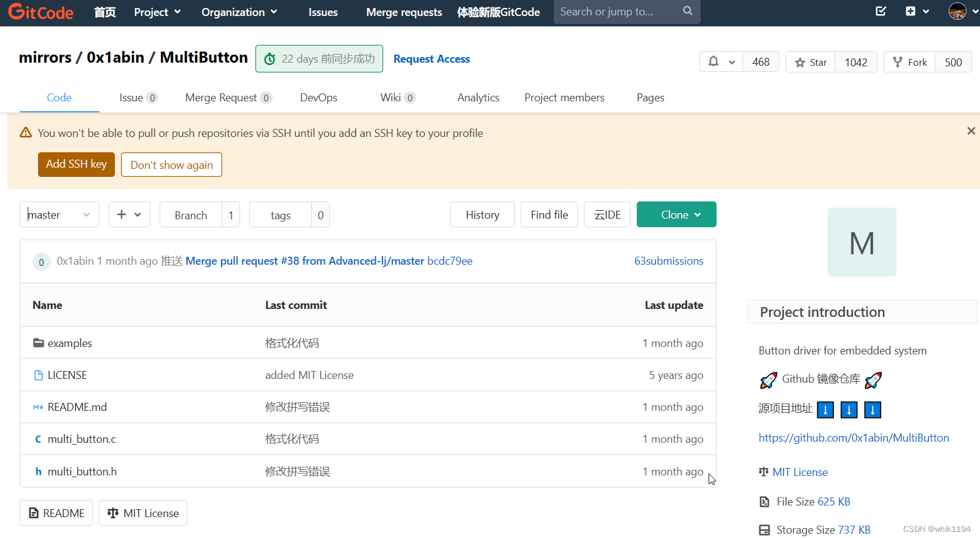The width and height of the screenshot is (980, 538).
Task: Click Request Access link
Action: (432, 59)
